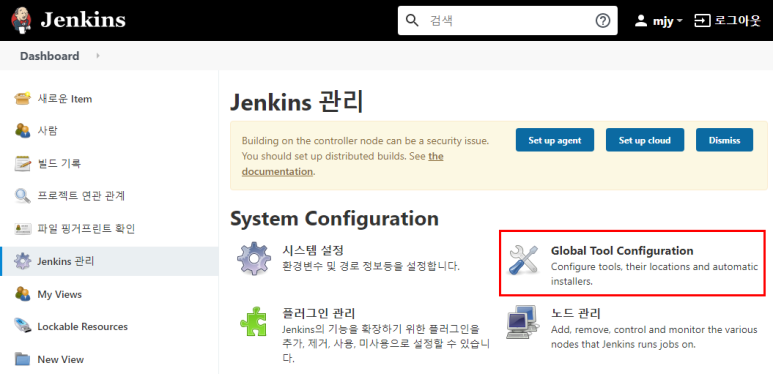
Task: Click the Jenkins butler logo icon
Action: [21, 20]
